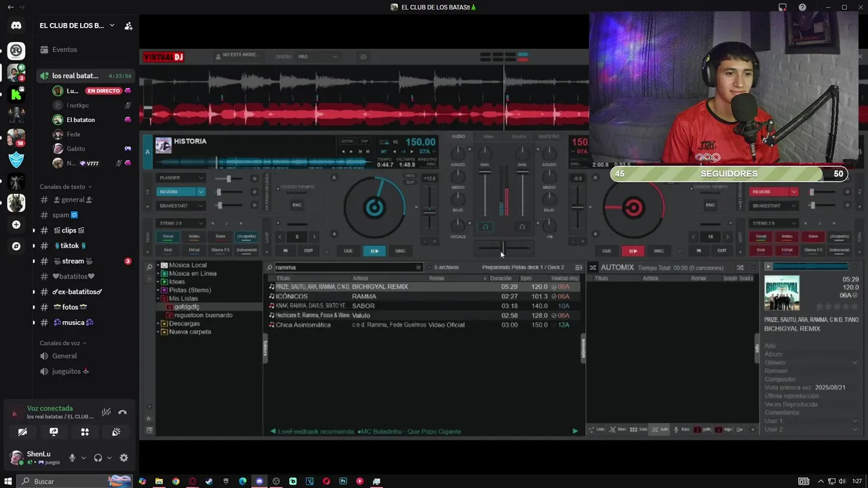
Task: Click the flanger effect strength slider on deck A
Action: coord(229,178)
